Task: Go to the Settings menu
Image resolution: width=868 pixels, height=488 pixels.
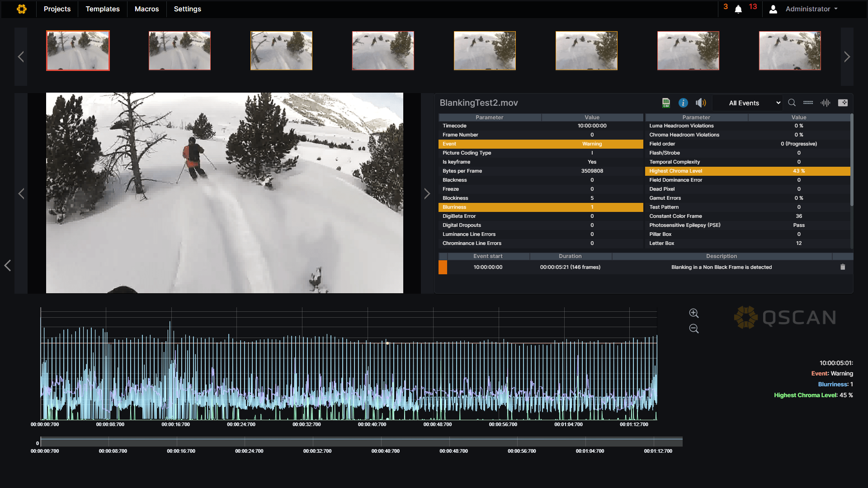Action: point(187,9)
